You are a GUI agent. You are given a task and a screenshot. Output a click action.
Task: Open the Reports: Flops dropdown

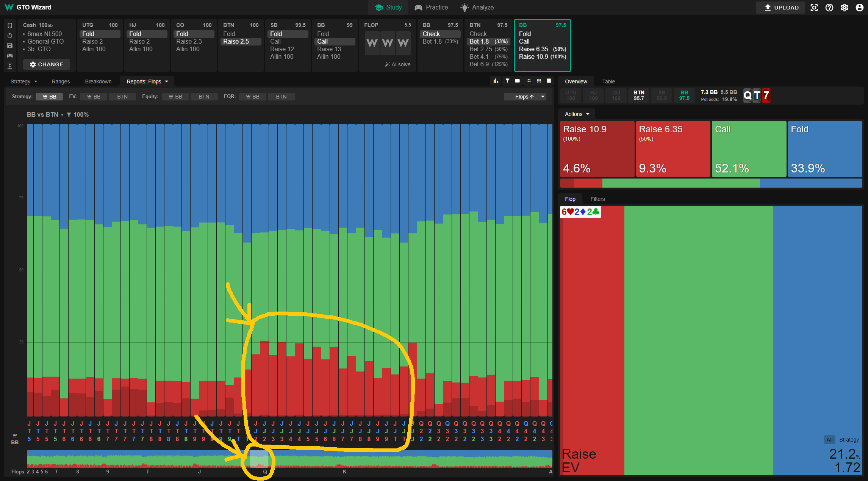click(147, 81)
